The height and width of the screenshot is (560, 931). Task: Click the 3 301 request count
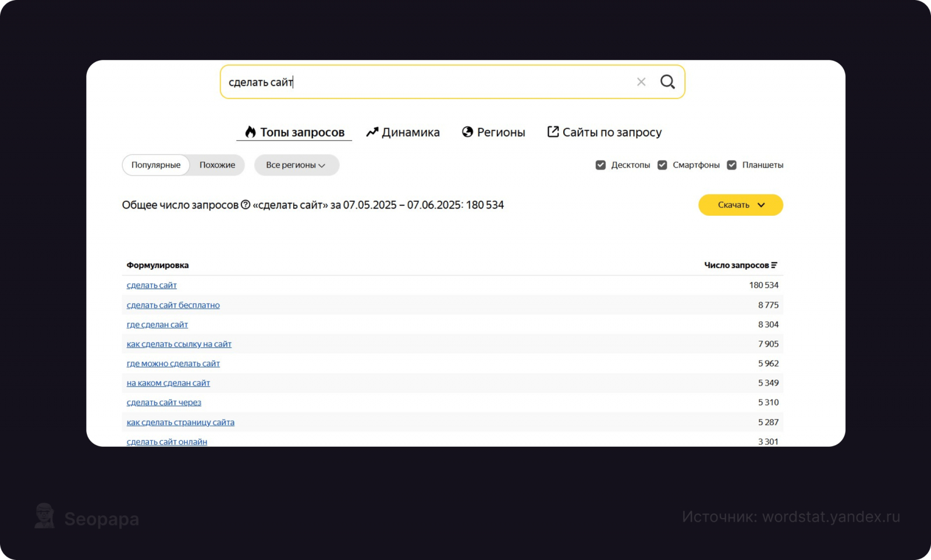tap(768, 441)
